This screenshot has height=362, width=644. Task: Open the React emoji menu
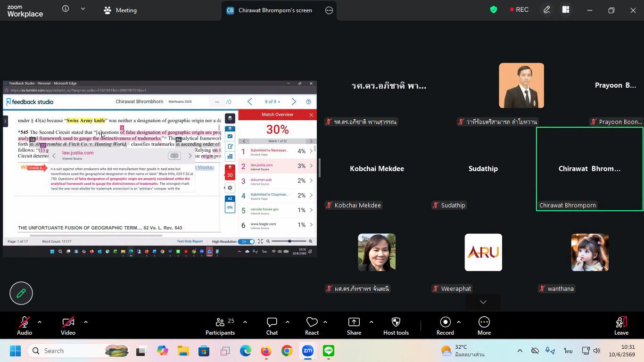click(312, 322)
